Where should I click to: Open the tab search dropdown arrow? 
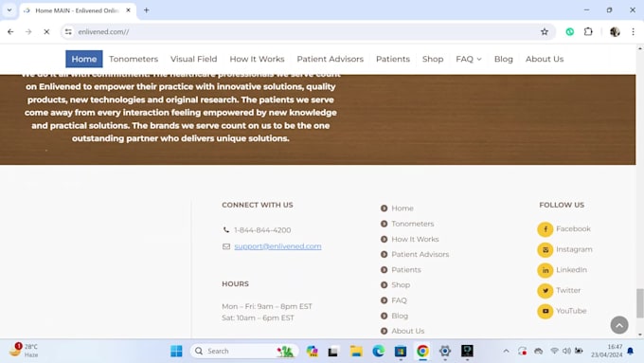point(9,10)
